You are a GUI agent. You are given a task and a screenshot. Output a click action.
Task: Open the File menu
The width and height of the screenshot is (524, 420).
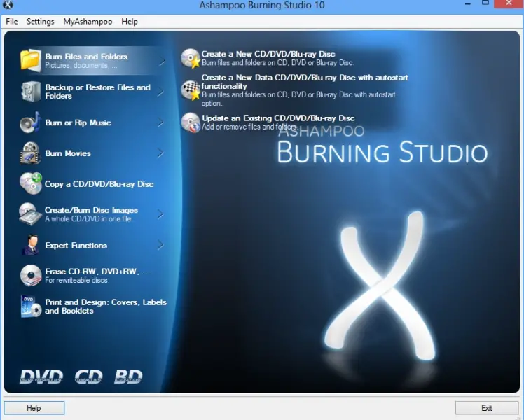[12, 22]
